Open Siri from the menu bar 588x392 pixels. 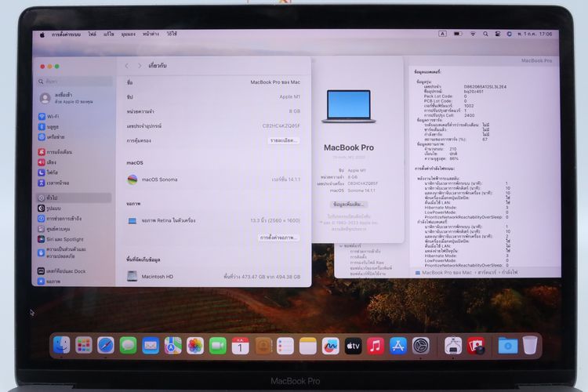[x=509, y=34]
